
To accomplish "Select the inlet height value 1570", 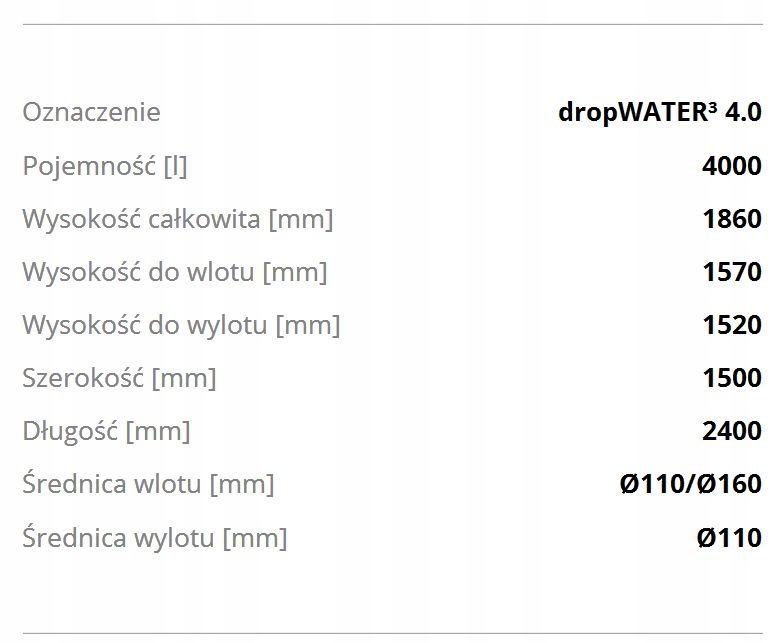I will coord(731,271).
